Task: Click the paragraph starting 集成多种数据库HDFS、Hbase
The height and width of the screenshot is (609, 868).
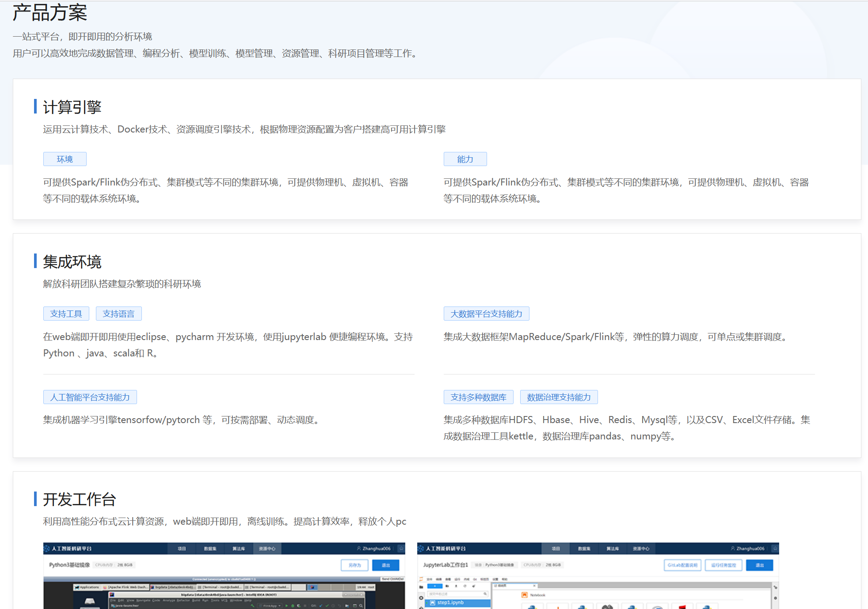Action: [x=627, y=428]
